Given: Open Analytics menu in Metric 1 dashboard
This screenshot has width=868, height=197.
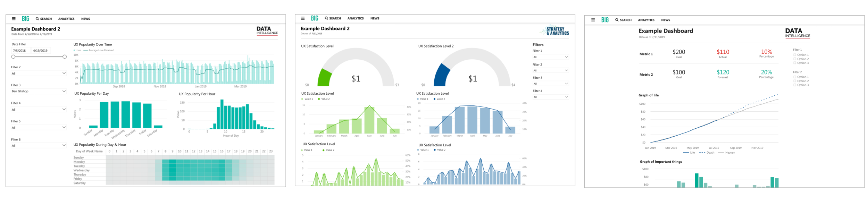Looking at the screenshot, I should tap(646, 20).
